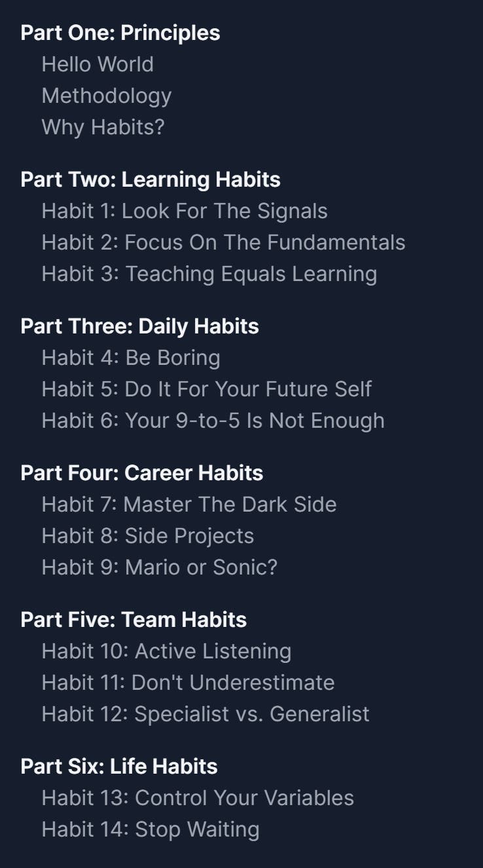The image size is (483, 868).
Task: Select Habit 6: Your 9-to-5 Is Not Enough
Action: [213, 421]
